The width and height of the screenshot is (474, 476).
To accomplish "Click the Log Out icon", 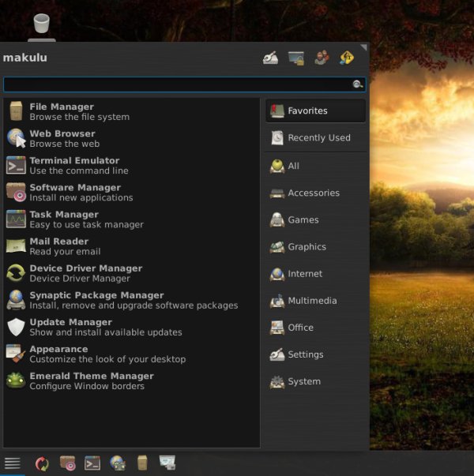I will [347, 58].
